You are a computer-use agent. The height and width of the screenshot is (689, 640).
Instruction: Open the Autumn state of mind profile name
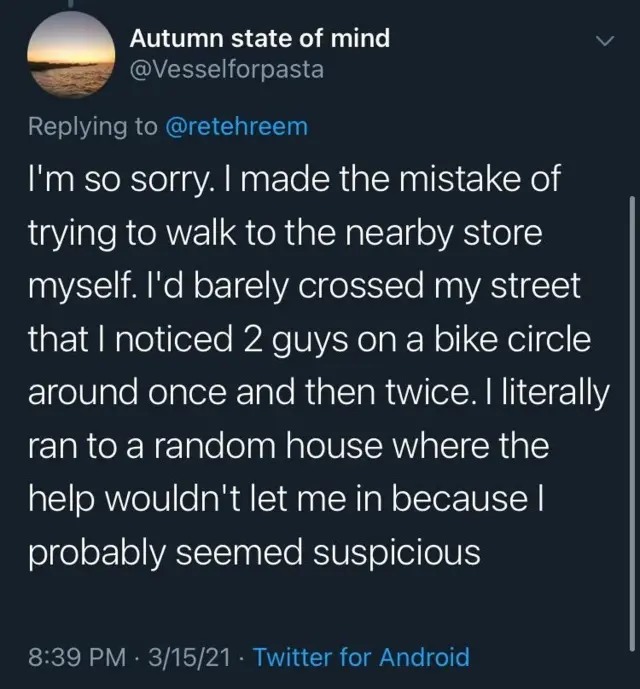pyautogui.click(x=260, y=39)
